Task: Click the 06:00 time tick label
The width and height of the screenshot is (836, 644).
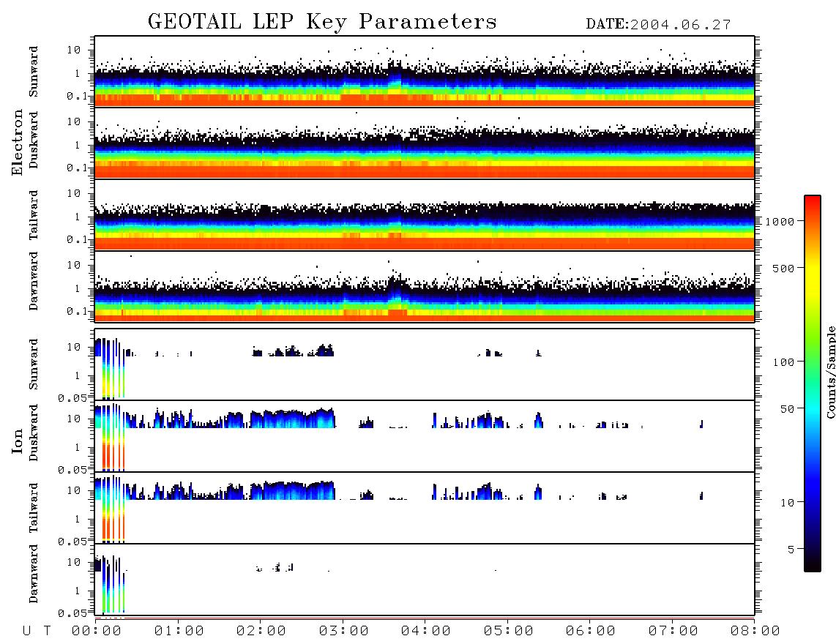Action: tap(591, 632)
